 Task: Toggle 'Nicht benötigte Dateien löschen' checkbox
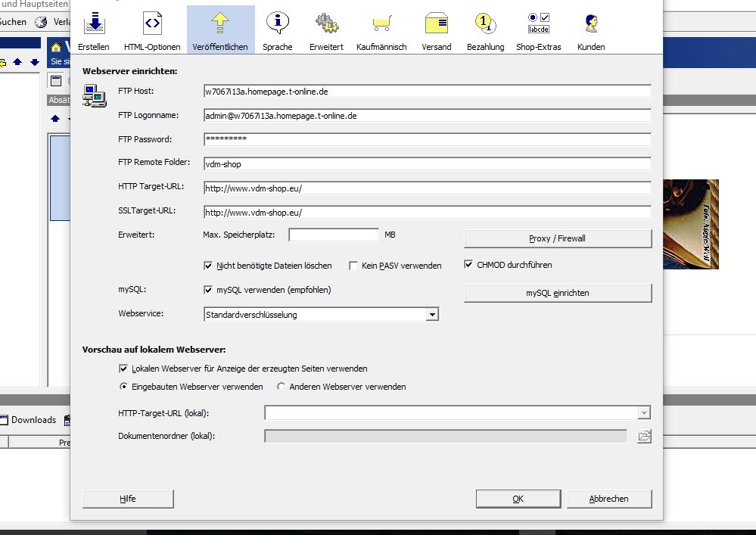209,266
